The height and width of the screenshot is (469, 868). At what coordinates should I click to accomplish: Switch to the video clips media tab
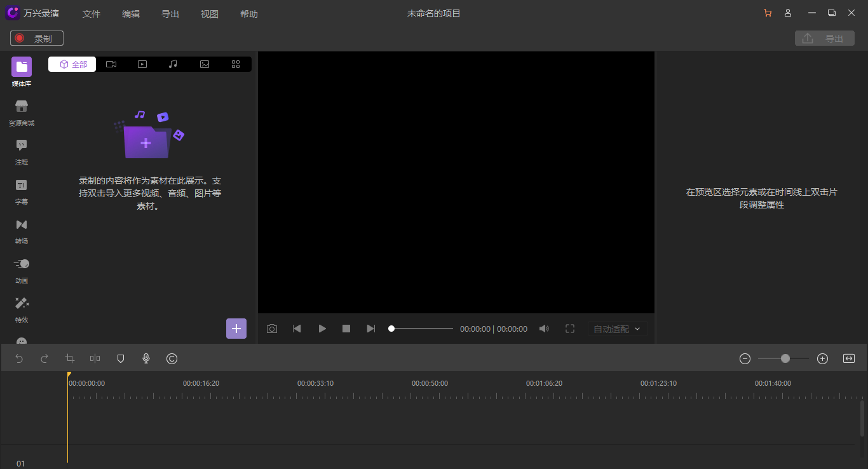[x=142, y=64]
